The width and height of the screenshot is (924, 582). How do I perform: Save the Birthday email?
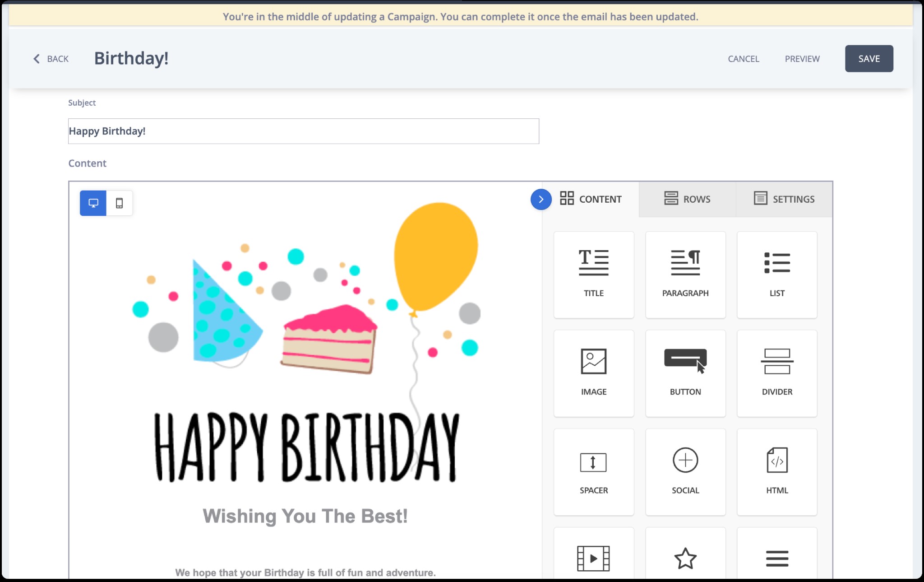pyautogui.click(x=869, y=59)
